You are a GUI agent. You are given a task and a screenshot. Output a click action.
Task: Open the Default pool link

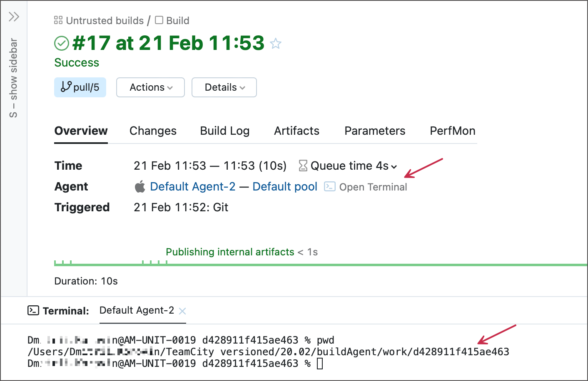[x=285, y=187]
